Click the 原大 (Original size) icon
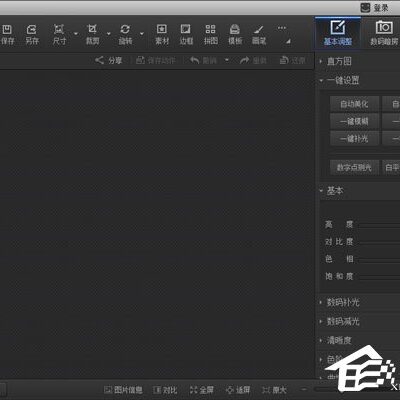This screenshot has height=400, width=400. pos(266,390)
